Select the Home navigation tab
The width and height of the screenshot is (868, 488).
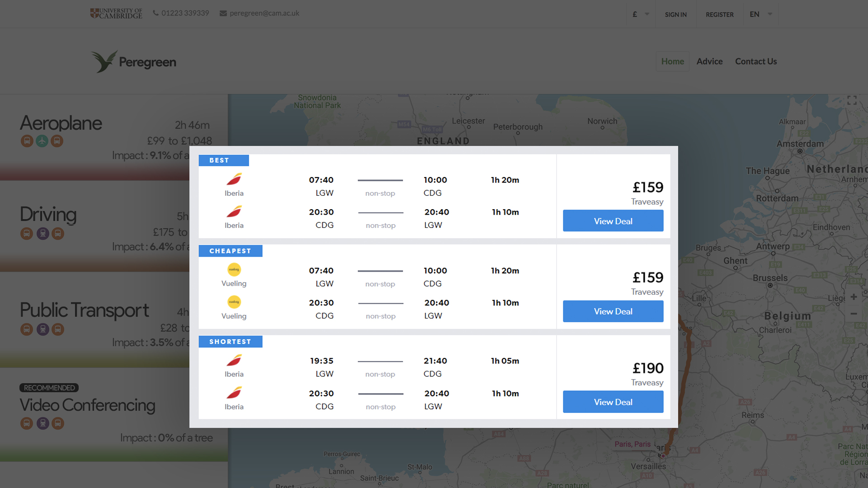click(x=672, y=61)
